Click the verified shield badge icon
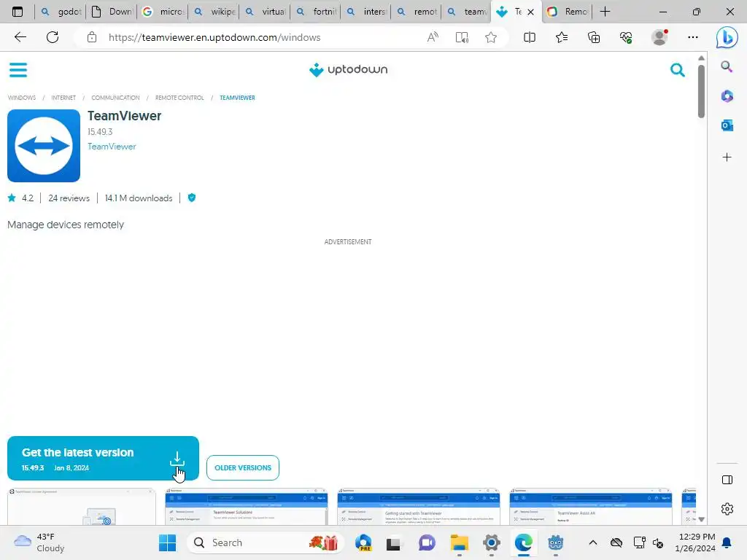This screenshot has height=560, width=747. pyautogui.click(x=192, y=198)
